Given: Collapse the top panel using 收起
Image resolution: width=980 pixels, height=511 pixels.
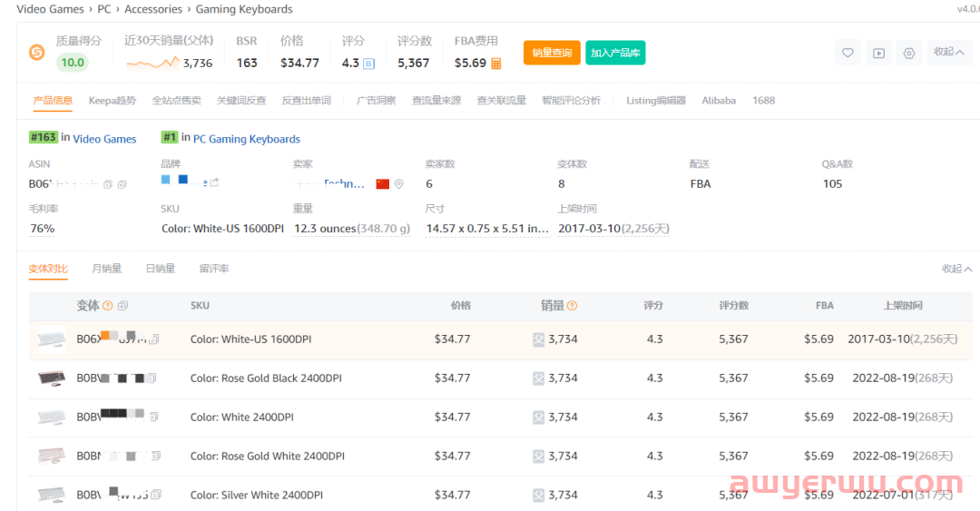Looking at the screenshot, I should [948, 53].
